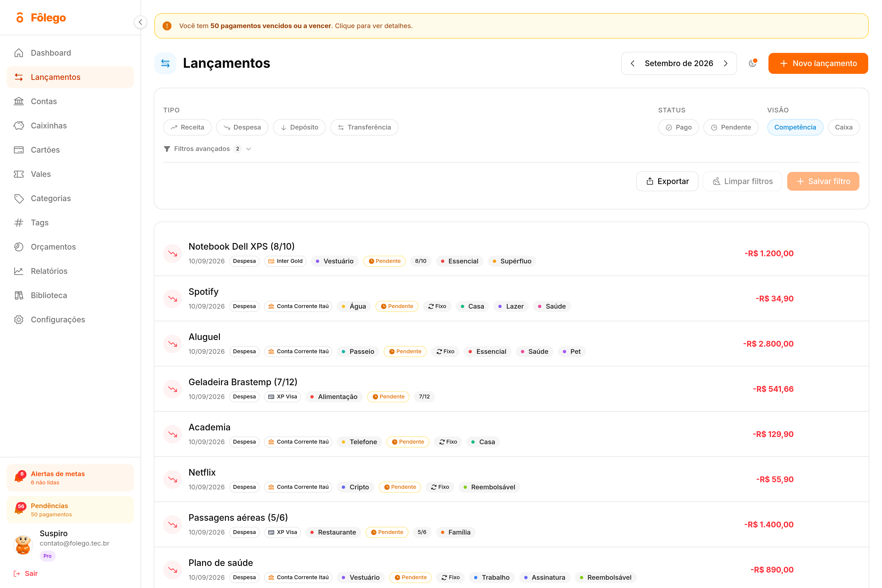Click the expense icon on the Netflix row
Viewport: 882px width, 588px height.
(x=173, y=480)
